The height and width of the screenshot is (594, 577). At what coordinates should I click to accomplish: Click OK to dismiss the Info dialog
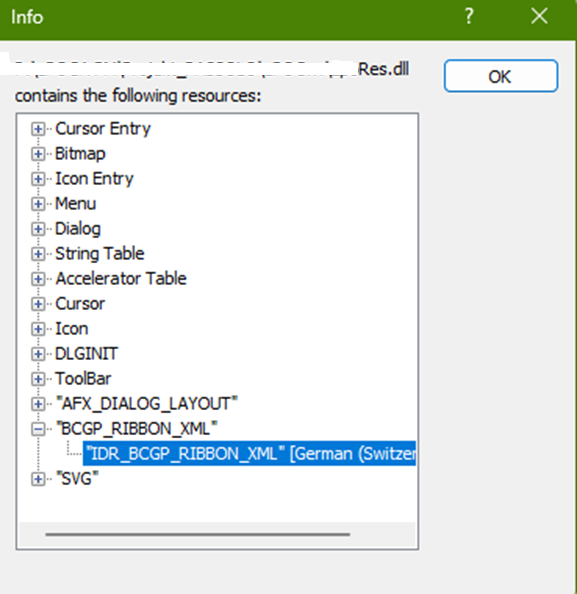coord(501,76)
